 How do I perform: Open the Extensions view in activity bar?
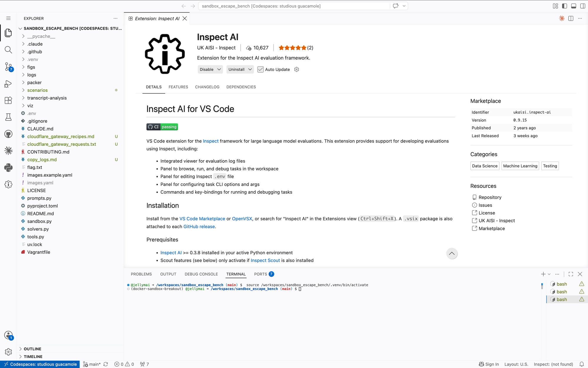(8, 100)
